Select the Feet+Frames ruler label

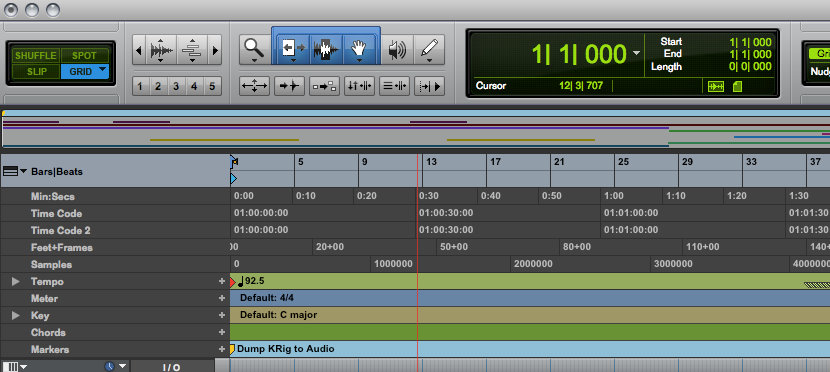click(61, 247)
